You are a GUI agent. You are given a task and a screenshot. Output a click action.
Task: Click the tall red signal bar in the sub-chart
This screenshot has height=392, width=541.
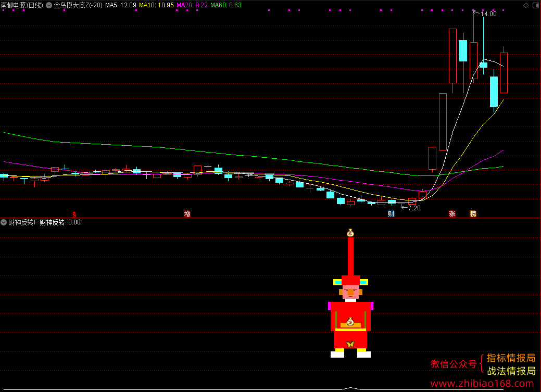pyautogui.click(x=350, y=256)
